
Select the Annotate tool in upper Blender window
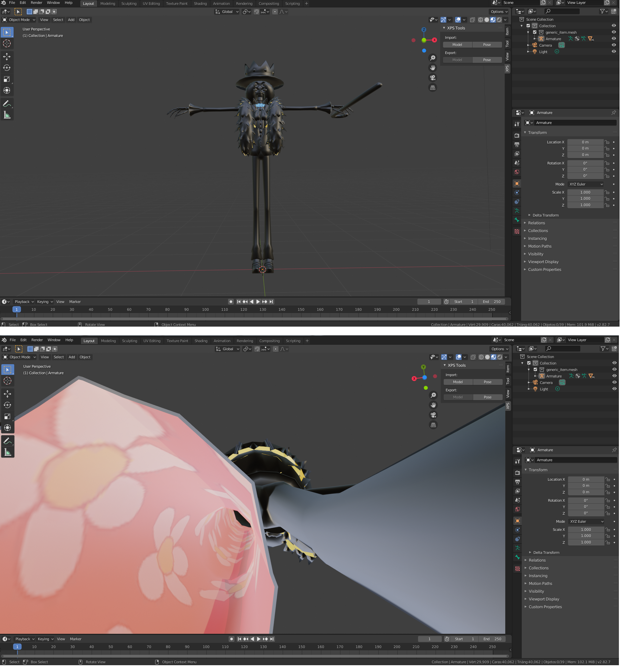7,104
